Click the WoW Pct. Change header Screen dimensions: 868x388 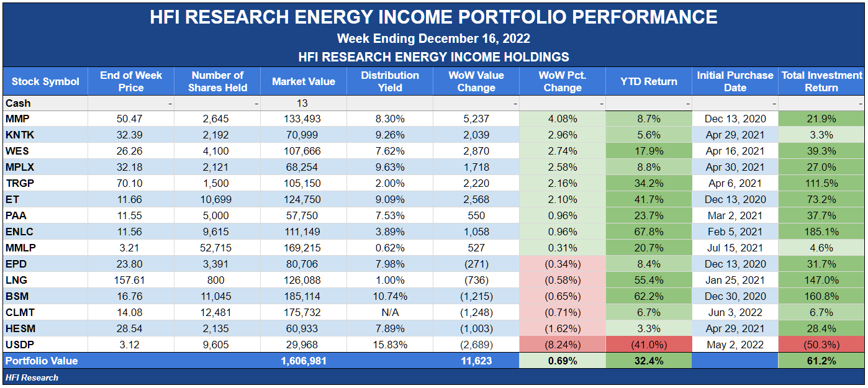click(563, 81)
